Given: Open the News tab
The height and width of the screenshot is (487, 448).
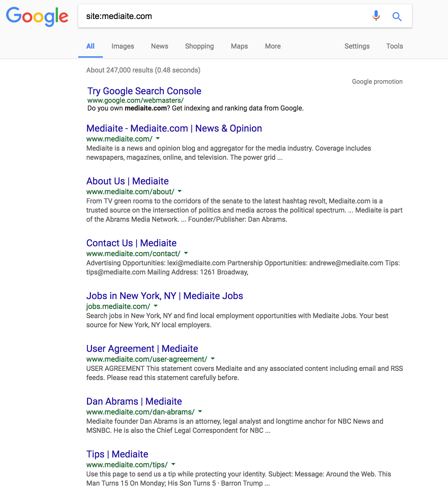Looking at the screenshot, I should (x=160, y=46).
